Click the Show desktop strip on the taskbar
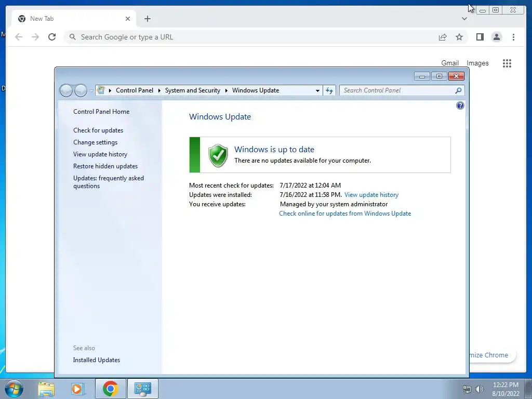532x399 pixels. click(528, 389)
